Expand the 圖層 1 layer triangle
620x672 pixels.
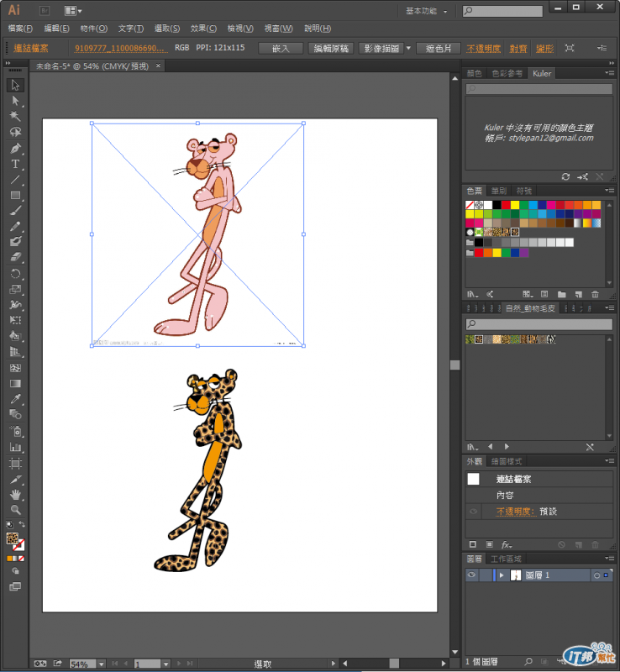click(x=502, y=575)
